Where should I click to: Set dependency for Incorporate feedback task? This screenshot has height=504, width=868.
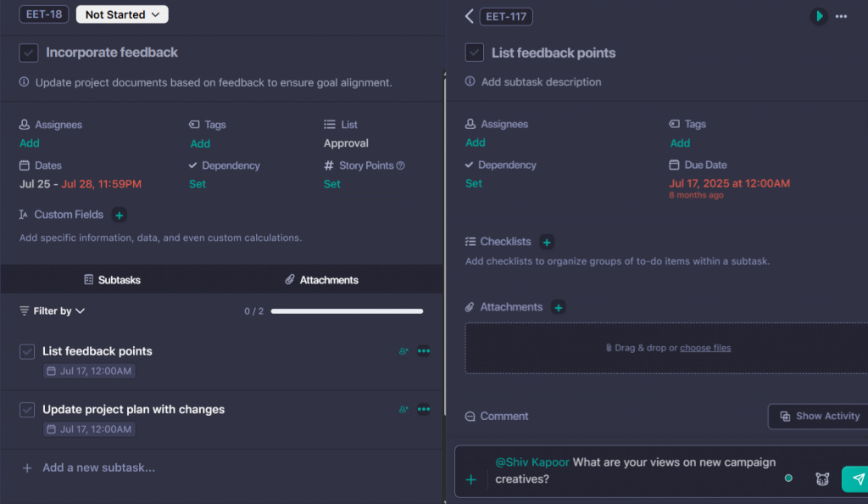point(197,184)
